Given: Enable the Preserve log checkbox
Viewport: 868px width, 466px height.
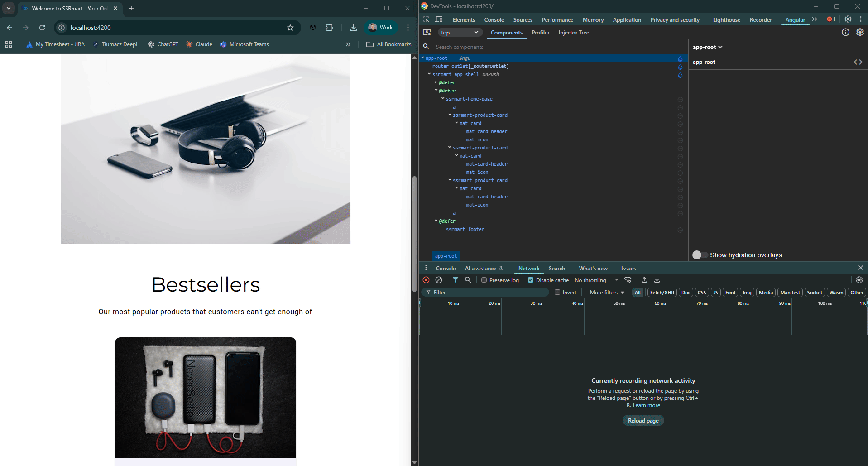Looking at the screenshot, I should (484, 280).
